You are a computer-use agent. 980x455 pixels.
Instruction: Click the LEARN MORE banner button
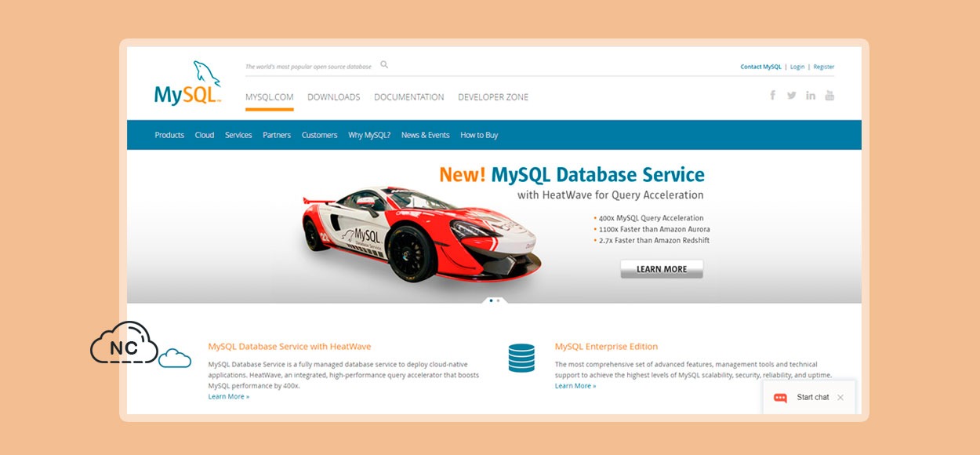point(662,269)
